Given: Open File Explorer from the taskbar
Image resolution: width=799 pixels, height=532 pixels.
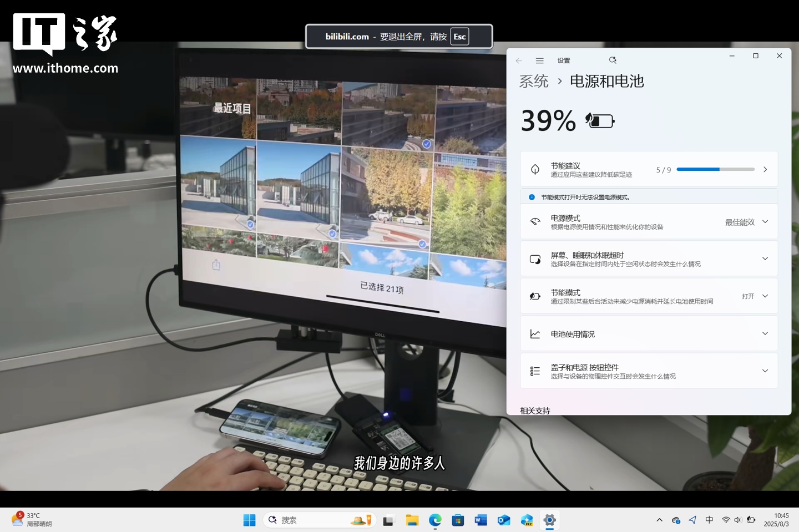Looking at the screenshot, I should pos(412,520).
